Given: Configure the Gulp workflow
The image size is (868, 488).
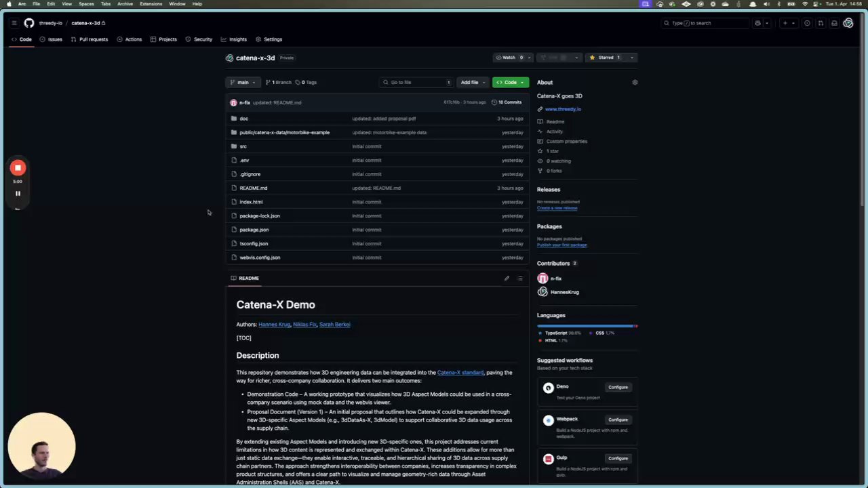Looking at the screenshot, I should click(618, 459).
